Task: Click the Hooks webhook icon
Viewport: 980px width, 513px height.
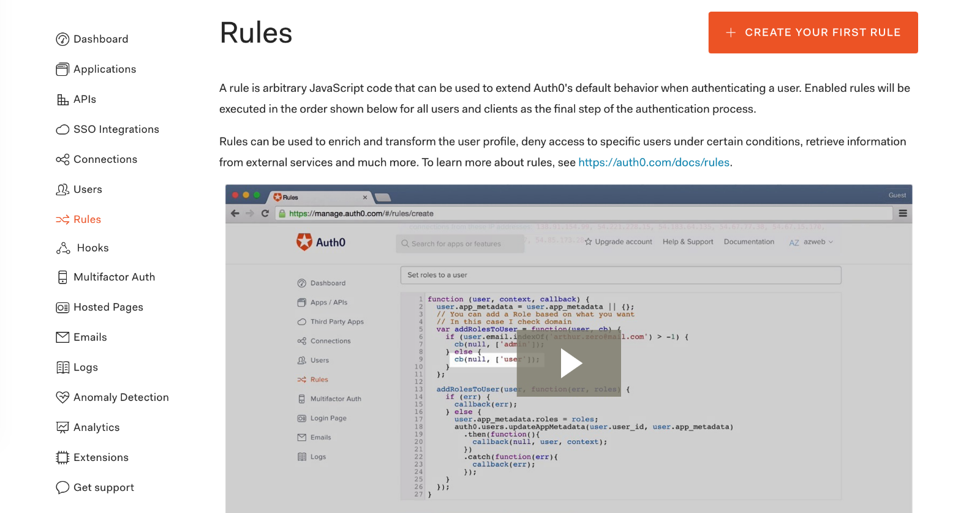Action: [63, 248]
